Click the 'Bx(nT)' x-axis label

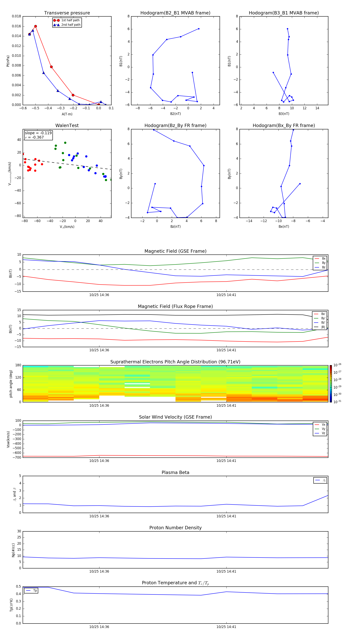(x=284, y=227)
